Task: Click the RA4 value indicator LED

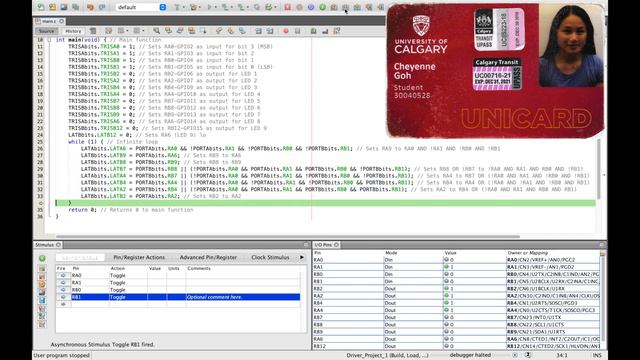Action: coord(446,310)
